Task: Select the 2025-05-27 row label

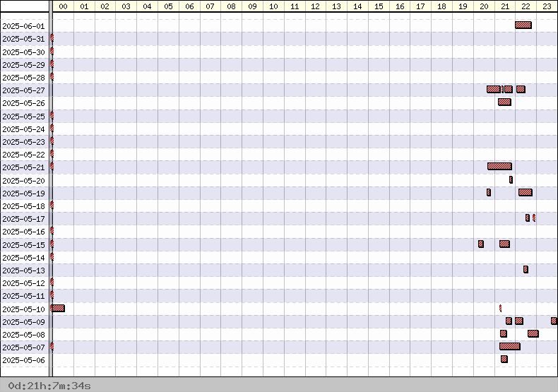Action: [23, 90]
